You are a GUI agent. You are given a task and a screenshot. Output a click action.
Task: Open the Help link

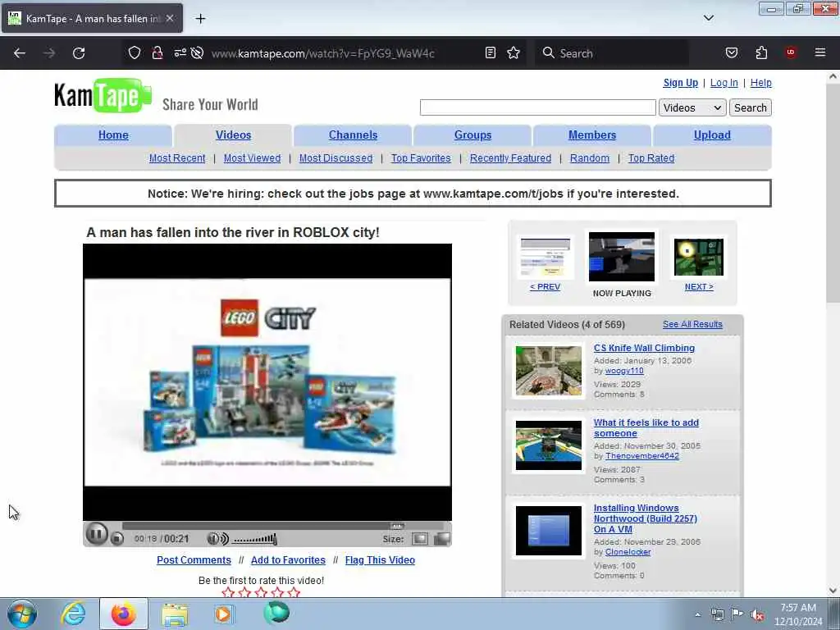[760, 83]
